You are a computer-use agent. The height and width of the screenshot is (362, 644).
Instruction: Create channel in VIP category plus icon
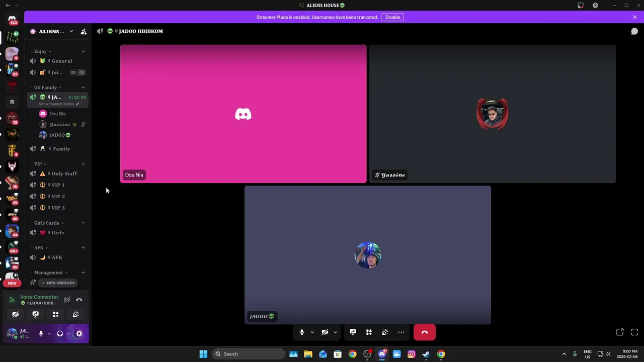(83, 164)
